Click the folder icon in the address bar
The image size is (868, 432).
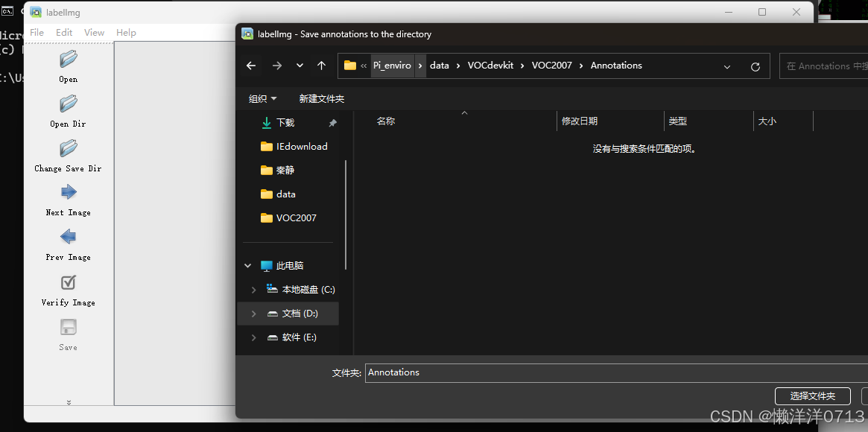click(x=350, y=66)
